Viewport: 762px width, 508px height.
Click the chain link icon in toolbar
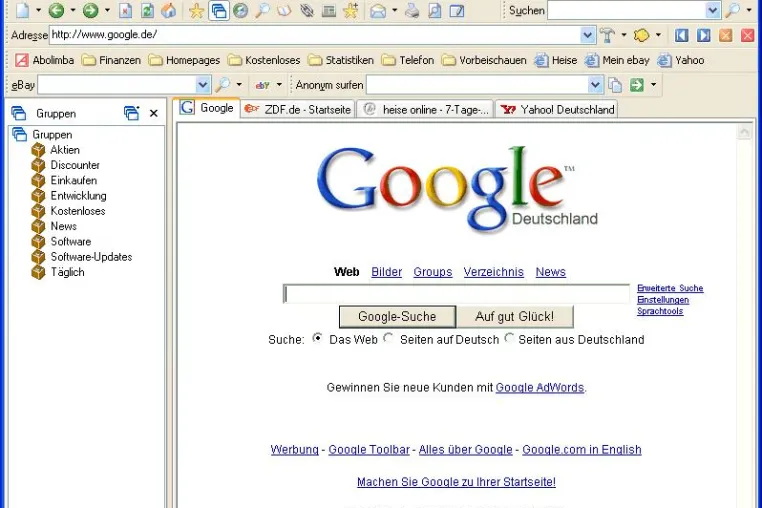click(307, 10)
